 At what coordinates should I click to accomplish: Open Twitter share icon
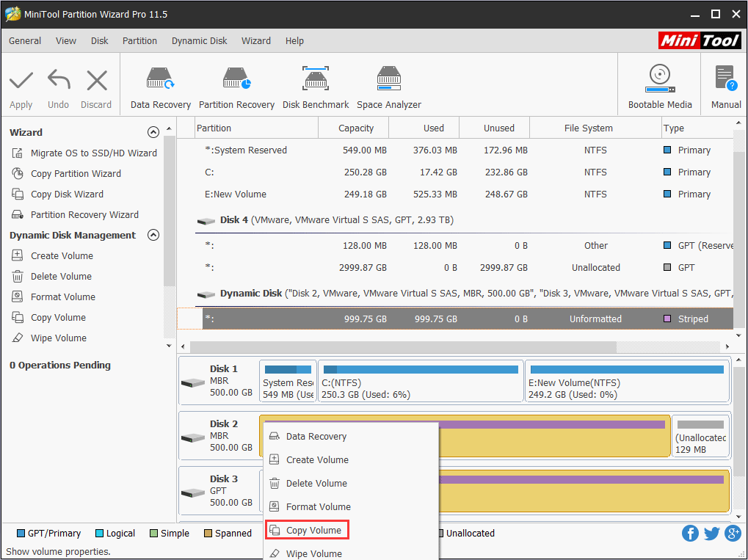(711, 534)
